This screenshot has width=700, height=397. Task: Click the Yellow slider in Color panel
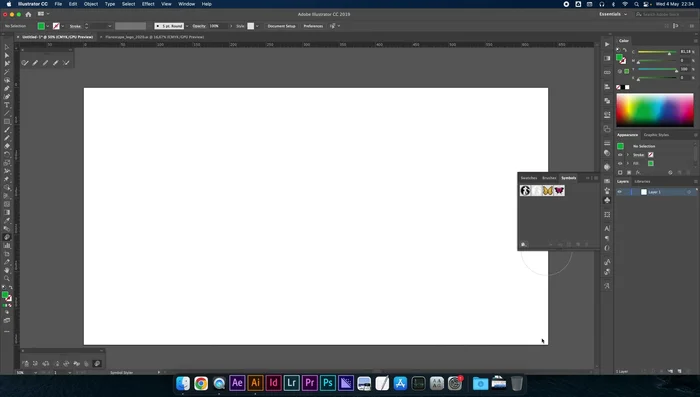657,69
